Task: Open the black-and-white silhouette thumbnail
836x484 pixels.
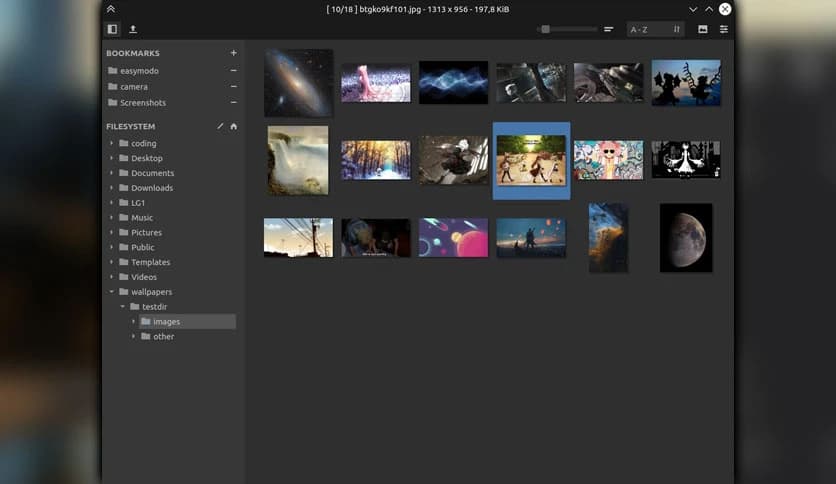Action: coord(686,159)
